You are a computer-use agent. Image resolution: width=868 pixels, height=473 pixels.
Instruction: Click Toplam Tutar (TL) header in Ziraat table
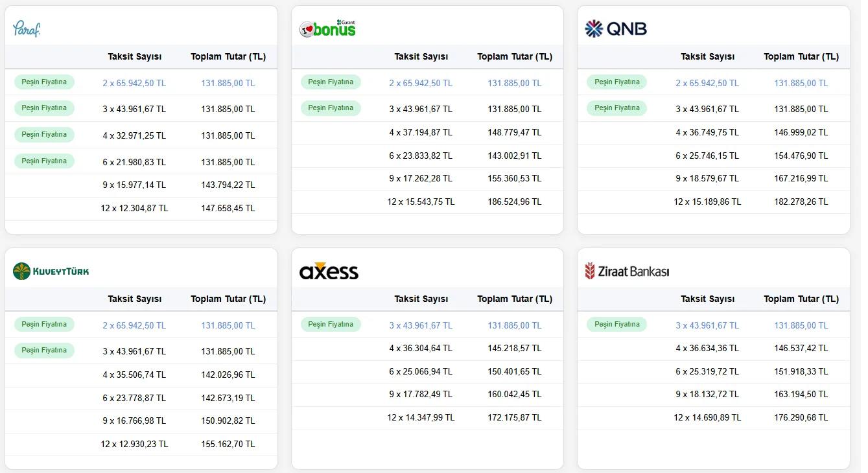(x=801, y=299)
